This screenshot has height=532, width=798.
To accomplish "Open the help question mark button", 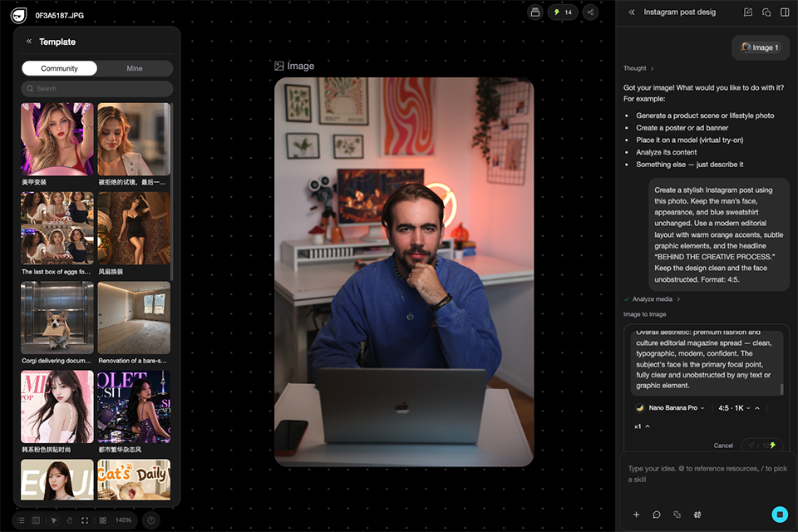I will click(151, 520).
